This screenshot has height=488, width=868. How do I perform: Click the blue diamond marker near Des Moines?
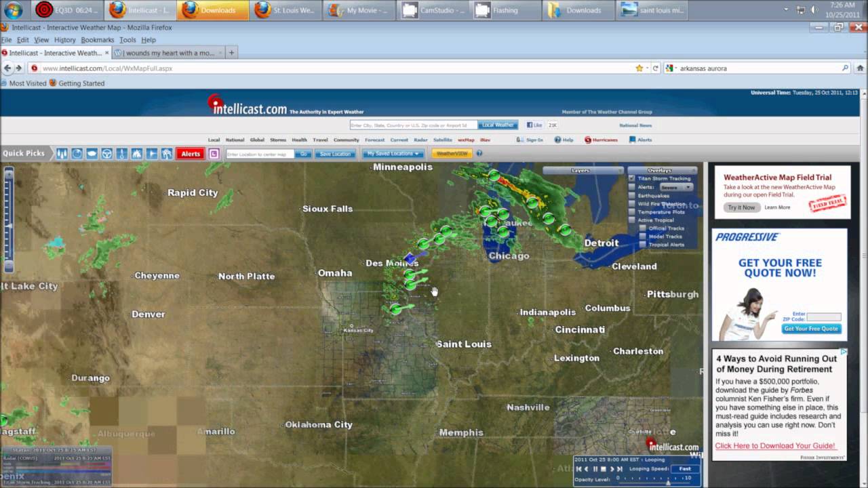[x=409, y=259]
